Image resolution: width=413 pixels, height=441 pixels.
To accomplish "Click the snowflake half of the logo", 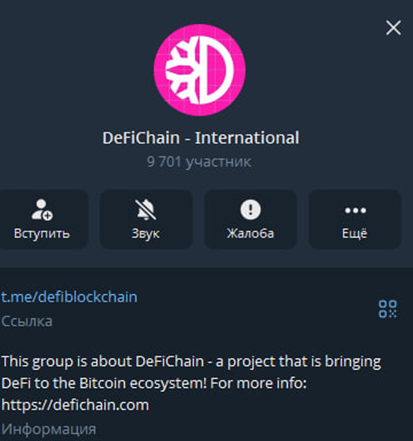I will (x=182, y=70).
